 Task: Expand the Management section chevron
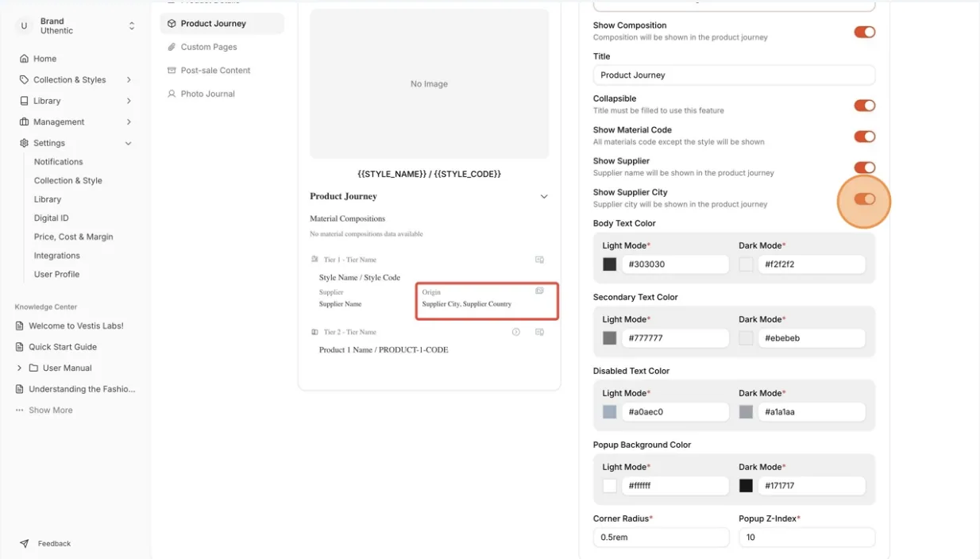click(x=129, y=121)
